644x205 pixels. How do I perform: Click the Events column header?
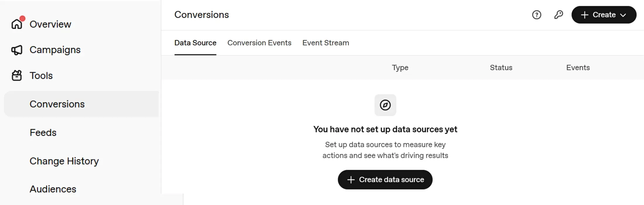578,68
